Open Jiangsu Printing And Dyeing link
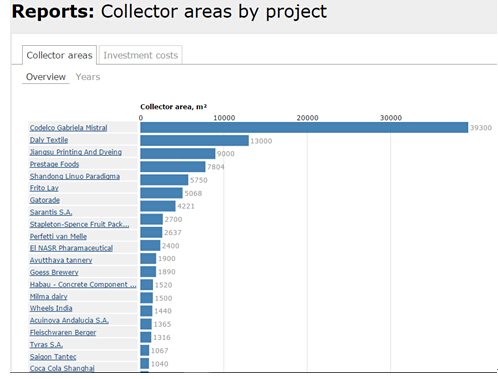The image size is (498, 379). [x=76, y=152]
